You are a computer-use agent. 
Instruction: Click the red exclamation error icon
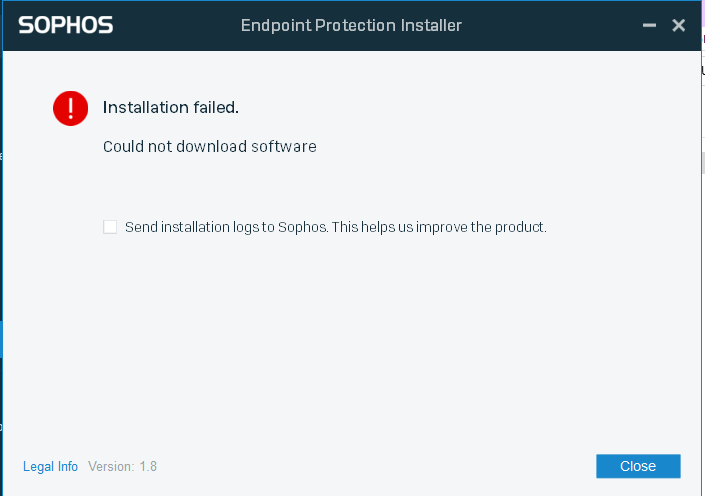[71, 108]
